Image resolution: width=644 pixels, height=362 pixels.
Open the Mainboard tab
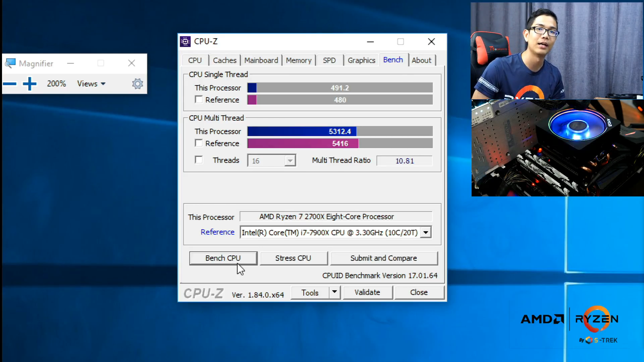click(261, 60)
